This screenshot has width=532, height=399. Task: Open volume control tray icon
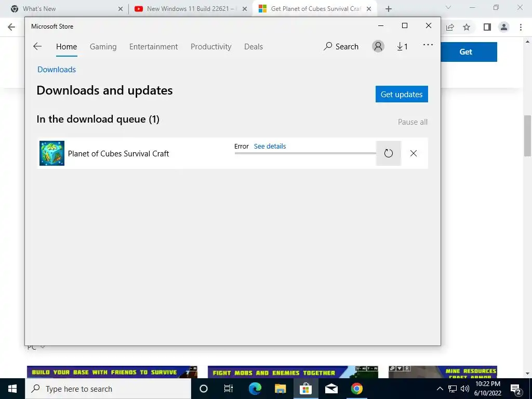click(x=465, y=389)
